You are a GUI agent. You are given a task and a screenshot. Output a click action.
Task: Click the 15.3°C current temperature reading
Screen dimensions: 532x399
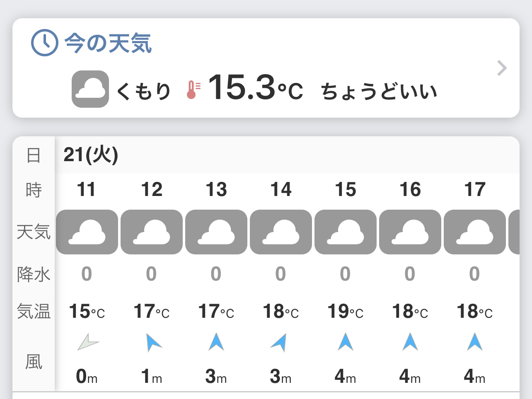[x=255, y=88]
